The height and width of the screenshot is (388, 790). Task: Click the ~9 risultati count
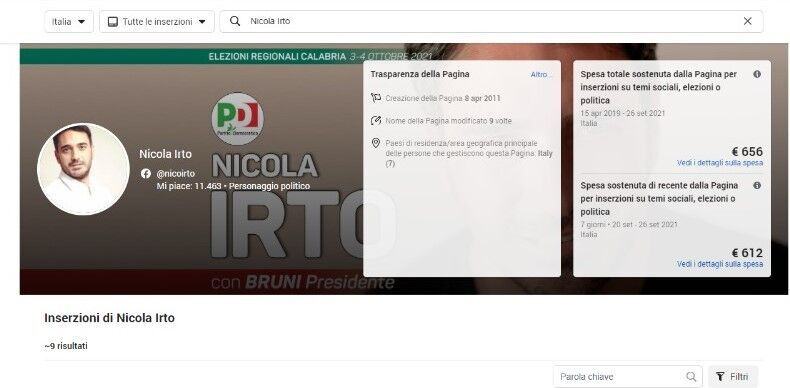(66, 346)
